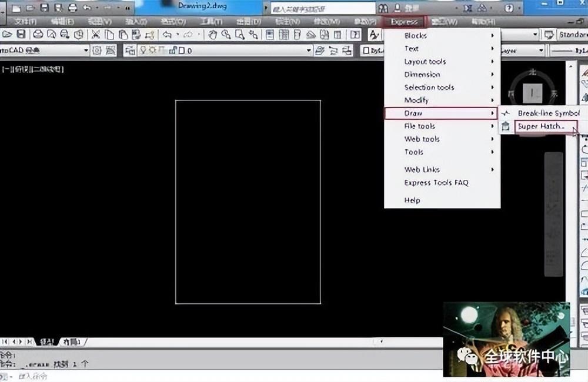Click the binoculars search icon in title bar

[x=383, y=8]
